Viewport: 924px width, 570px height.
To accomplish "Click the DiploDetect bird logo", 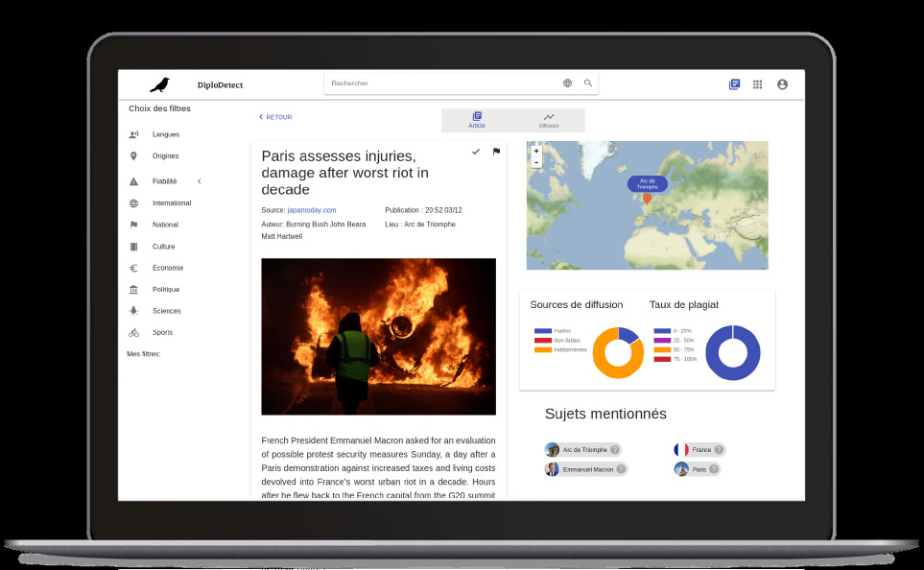I will (159, 84).
